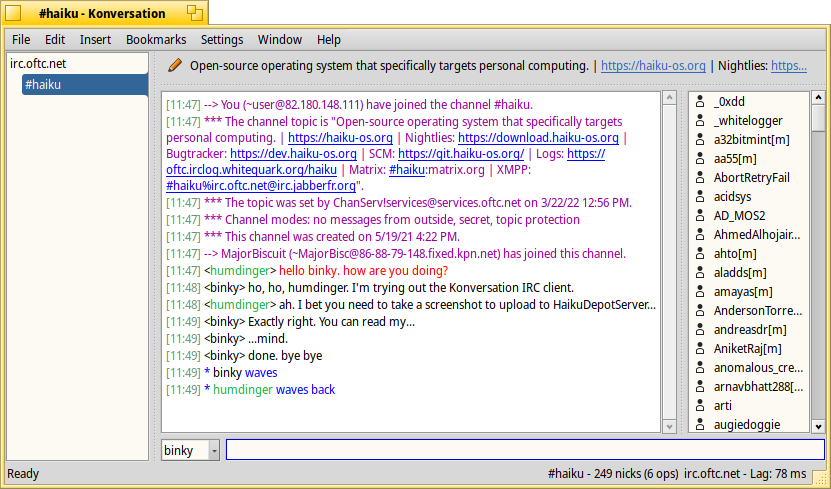
Task: Open haiku-os.org link in topic bar
Action: (653, 66)
